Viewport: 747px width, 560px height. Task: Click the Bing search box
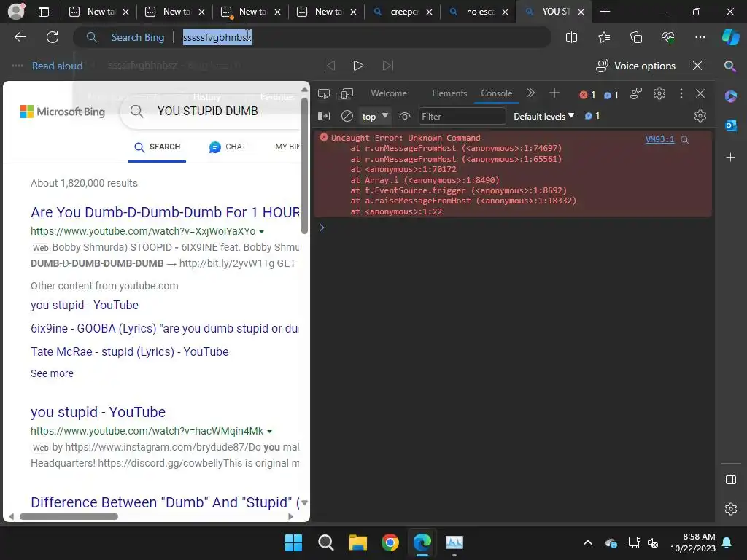click(209, 112)
